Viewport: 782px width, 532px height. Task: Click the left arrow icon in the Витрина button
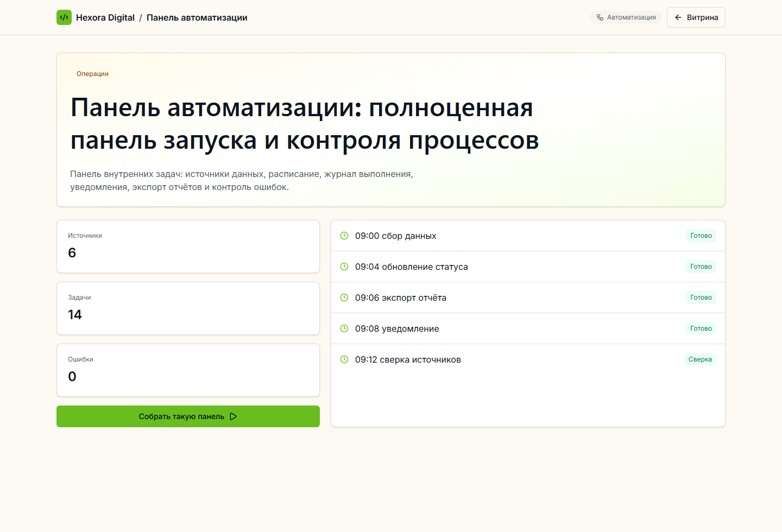click(x=678, y=17)
